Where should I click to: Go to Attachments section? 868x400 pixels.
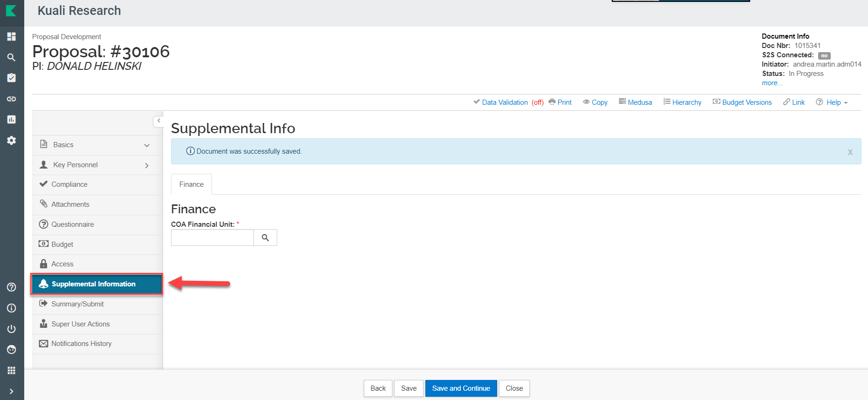97,204
